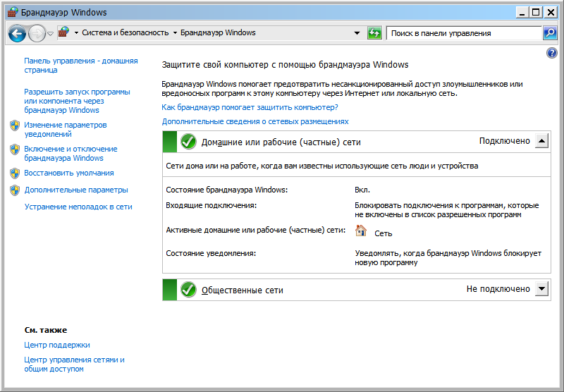The image size is (564, 392).
Task: Open 'Как брандмауэр помогает защитить компьютер?' link
Action: pyautogui.click(x=250, y=107)
